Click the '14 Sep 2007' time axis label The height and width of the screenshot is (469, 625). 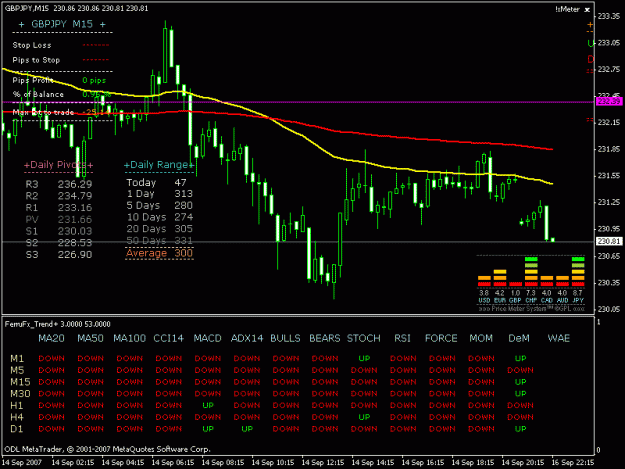(x=22, y=463)
